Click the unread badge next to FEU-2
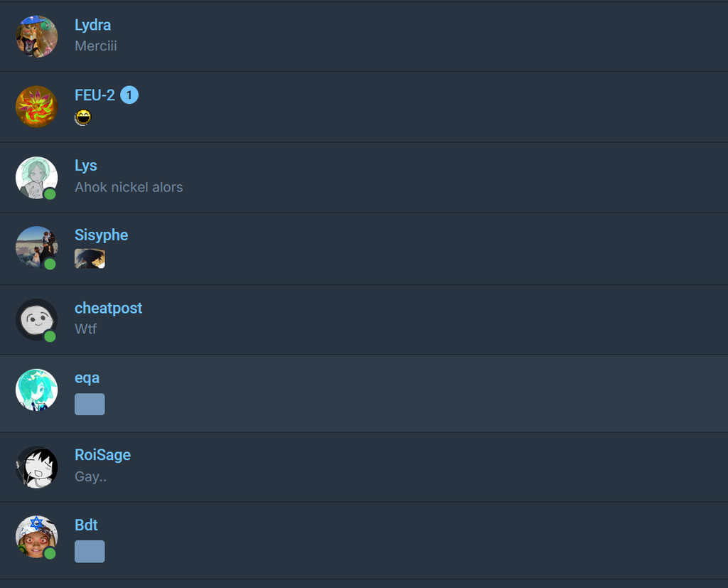Viewport: 728px width, 588px height. [x=129, y=95]
